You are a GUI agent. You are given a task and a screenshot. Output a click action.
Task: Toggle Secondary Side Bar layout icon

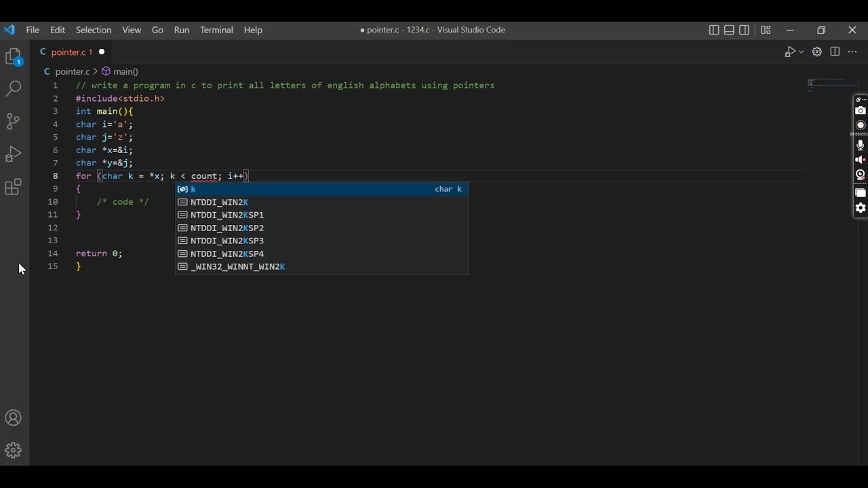point(745,30)
